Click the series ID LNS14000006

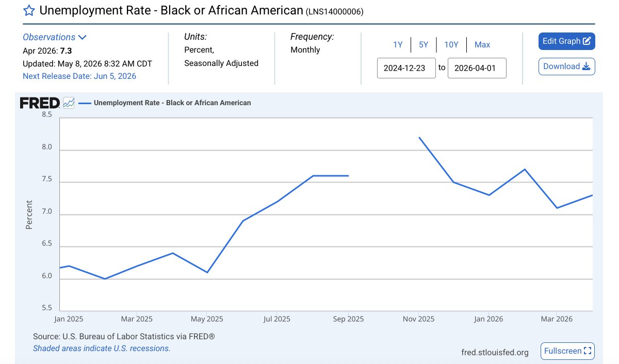click(x=335, y=12)
